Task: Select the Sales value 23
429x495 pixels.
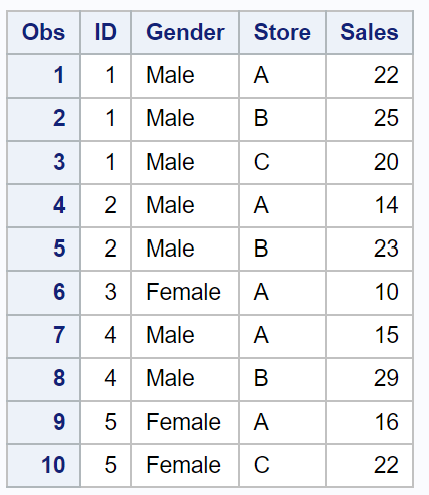Action: point(386,249)
